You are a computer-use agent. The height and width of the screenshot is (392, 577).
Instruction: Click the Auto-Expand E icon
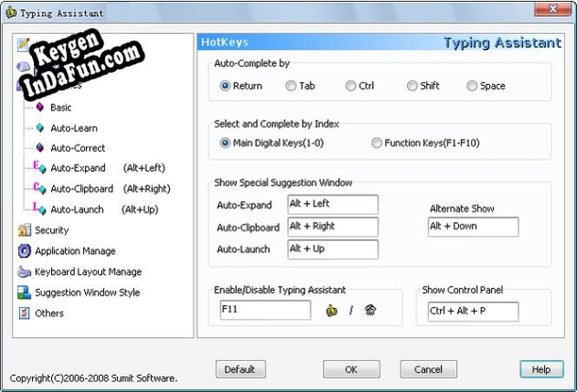pos(39,167)
